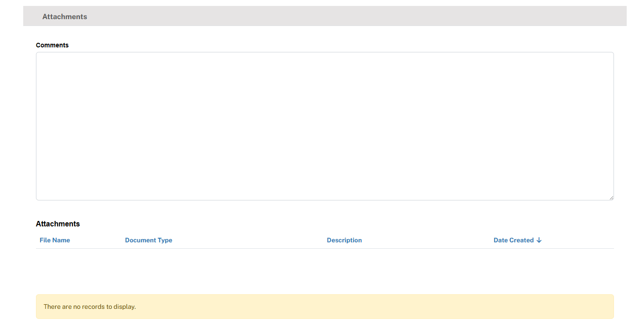Click the word 'Type' in the Document Type header
644x333 pixels.
(x=164, y=240)
